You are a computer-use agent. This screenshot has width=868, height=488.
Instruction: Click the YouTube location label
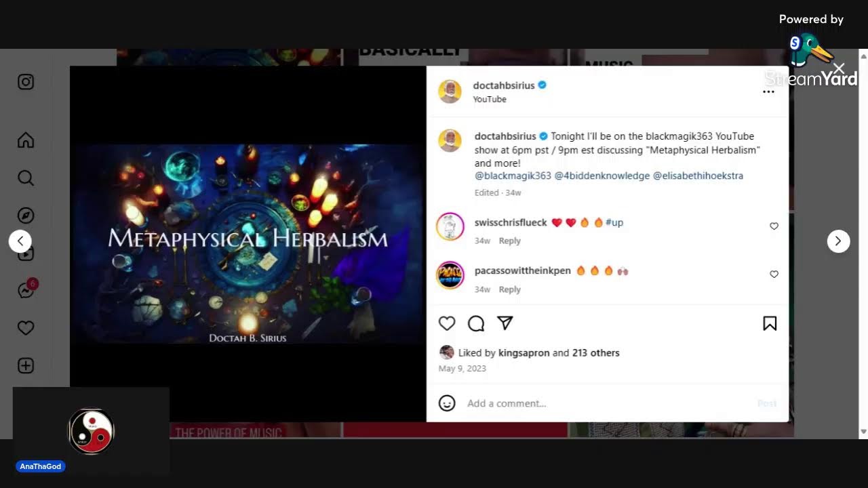[x=490, y=99]
